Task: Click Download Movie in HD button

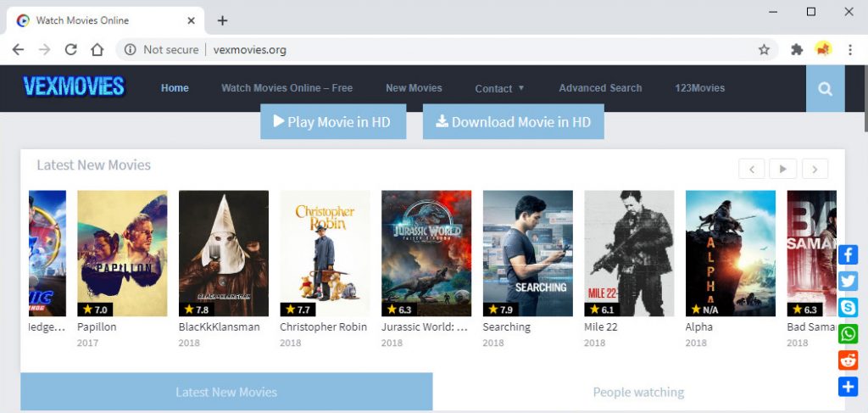Action: tap(513, 122)
